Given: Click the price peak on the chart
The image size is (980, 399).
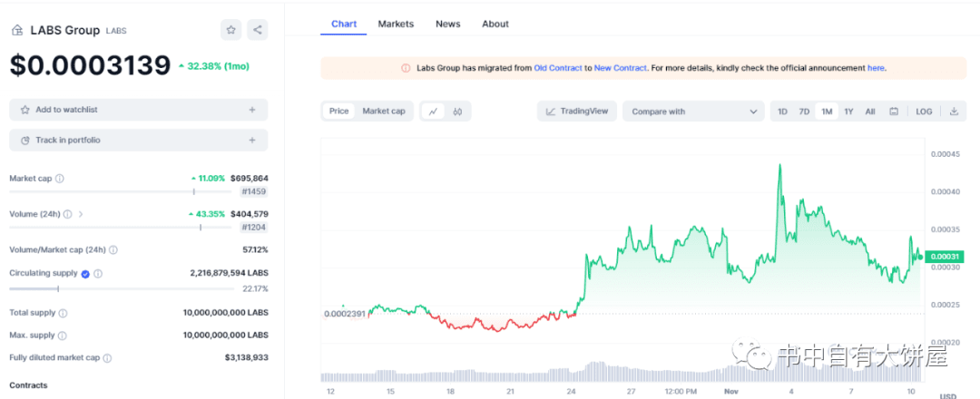Looking at the screenshot, I should point(779,165).
